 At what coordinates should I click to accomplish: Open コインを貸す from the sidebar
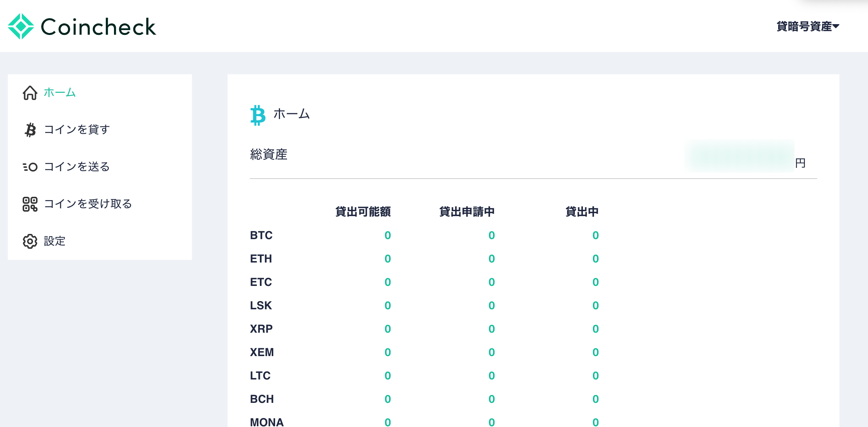pos(77,130)
